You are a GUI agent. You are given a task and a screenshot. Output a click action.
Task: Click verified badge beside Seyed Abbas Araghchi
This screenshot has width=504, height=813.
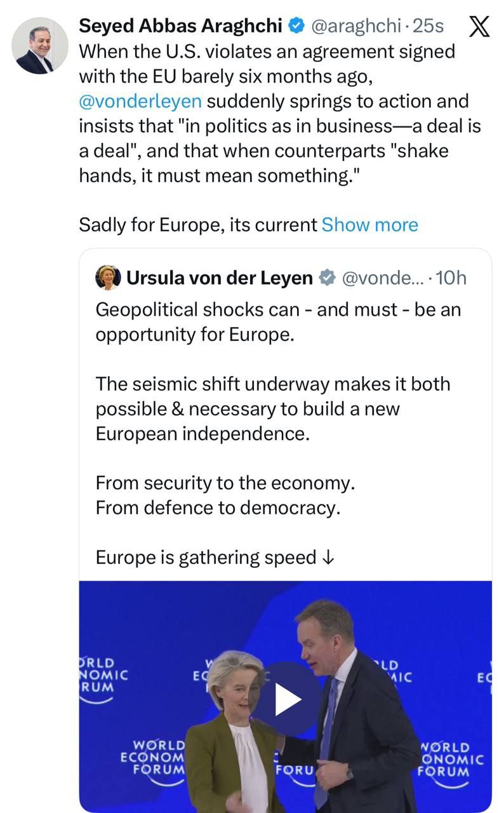(x=296, y=26)
